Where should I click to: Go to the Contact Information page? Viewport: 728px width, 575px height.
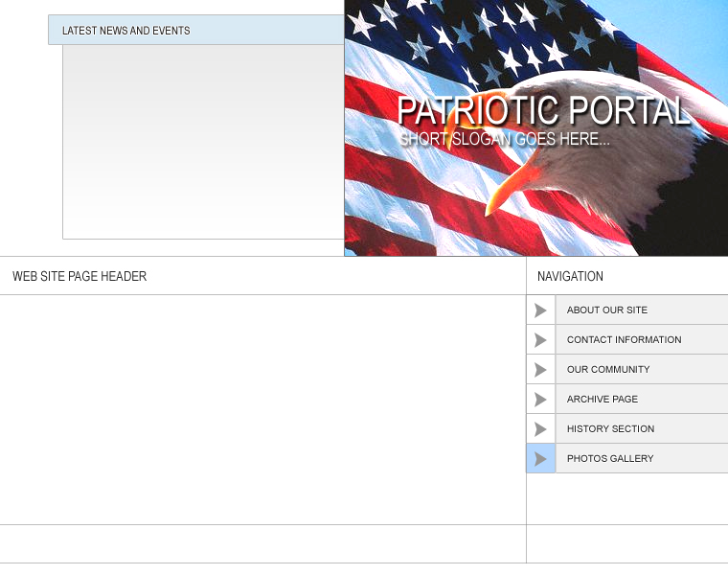pyautogui.click(x=624, y=340)
